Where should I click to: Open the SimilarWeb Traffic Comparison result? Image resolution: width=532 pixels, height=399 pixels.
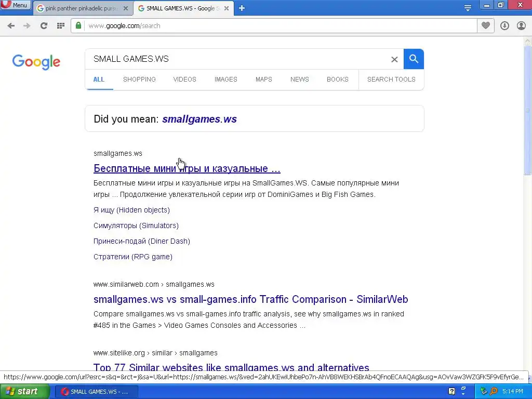tap(251, 299)
